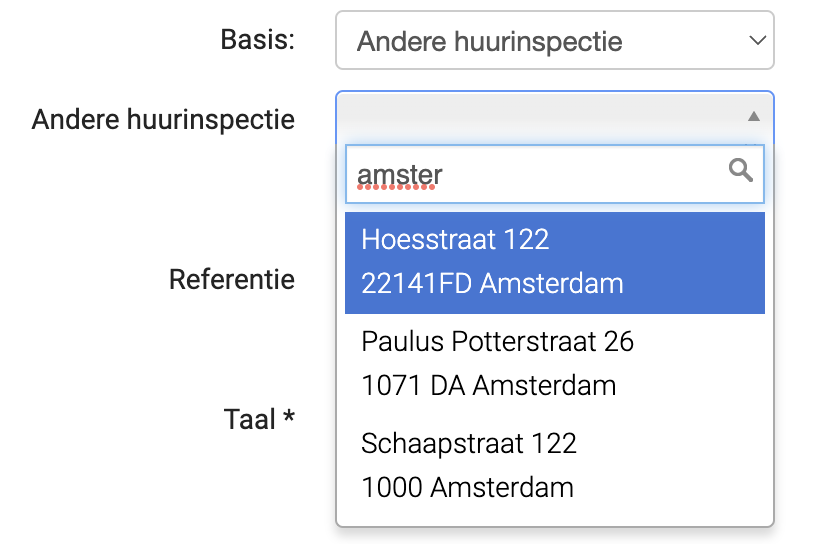Click the "Referentie" field label
Viewport: 820px width, 544px height.
point(232,279)
